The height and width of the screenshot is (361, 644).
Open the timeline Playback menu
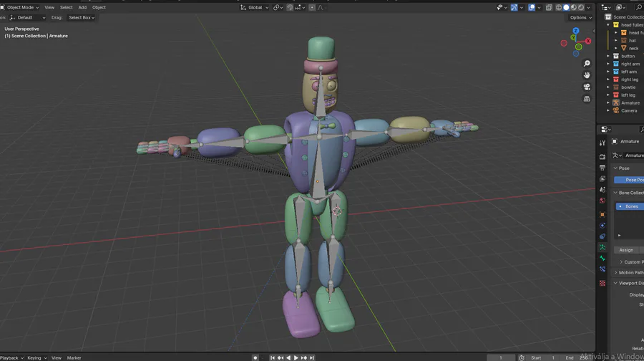click(x=11, y=357)
